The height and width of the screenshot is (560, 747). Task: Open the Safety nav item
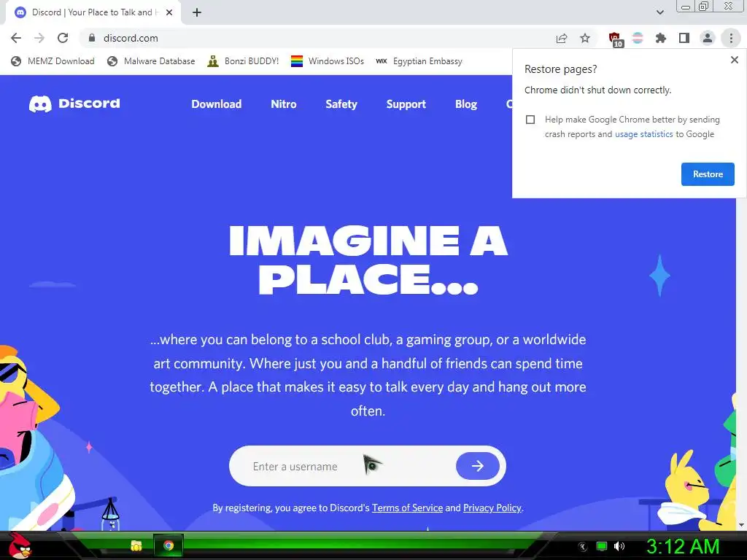(341, 104)
